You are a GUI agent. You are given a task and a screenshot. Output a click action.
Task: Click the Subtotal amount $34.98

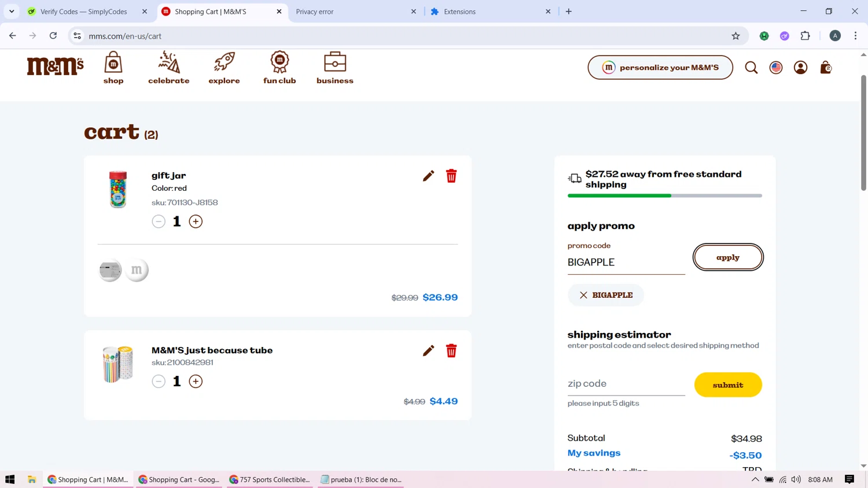point(746,439)
